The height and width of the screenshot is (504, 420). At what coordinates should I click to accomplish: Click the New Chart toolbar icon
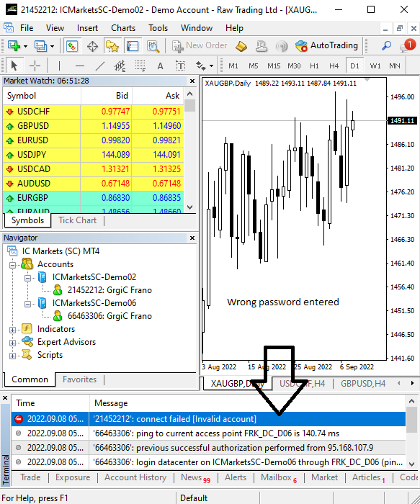[14, 46]
